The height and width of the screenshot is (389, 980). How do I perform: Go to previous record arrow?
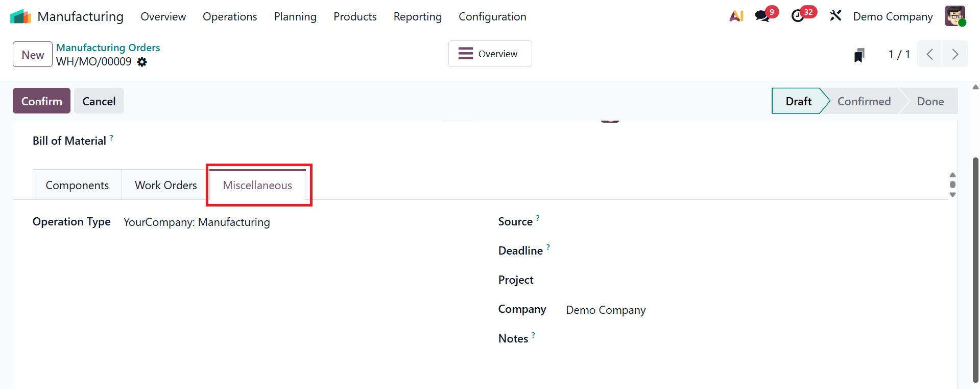click(x=930, y=54)
